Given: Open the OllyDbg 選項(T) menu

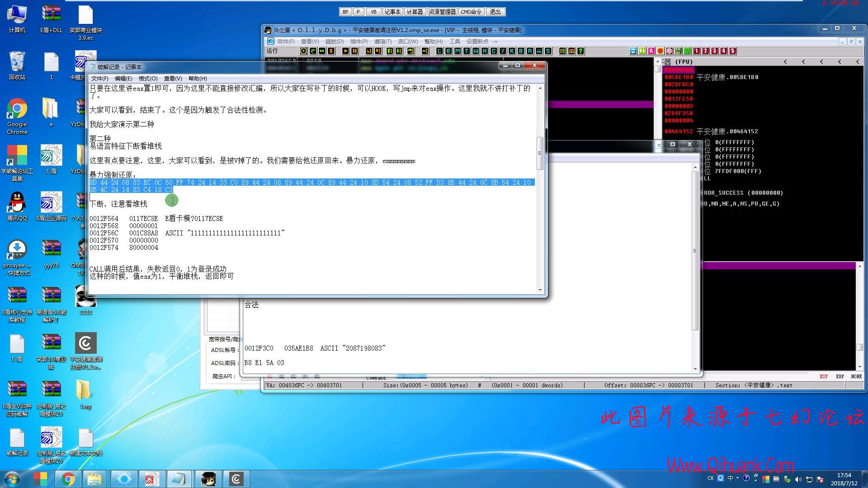Looking at the screenshot, I should pos(383,41).
